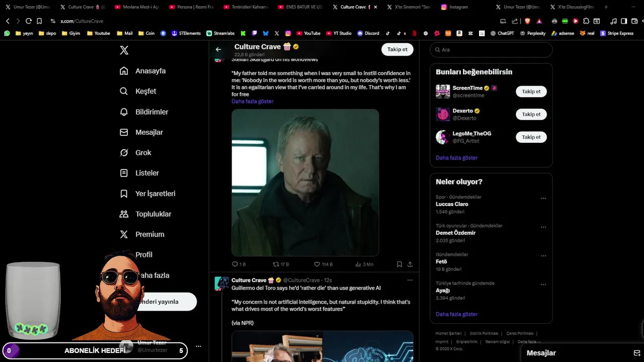
Task: Open the Luccas Claro trend
Action: click(452, 204)
